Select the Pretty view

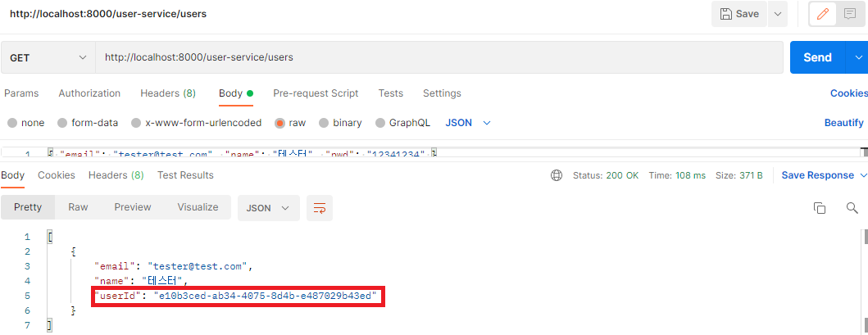28,207
